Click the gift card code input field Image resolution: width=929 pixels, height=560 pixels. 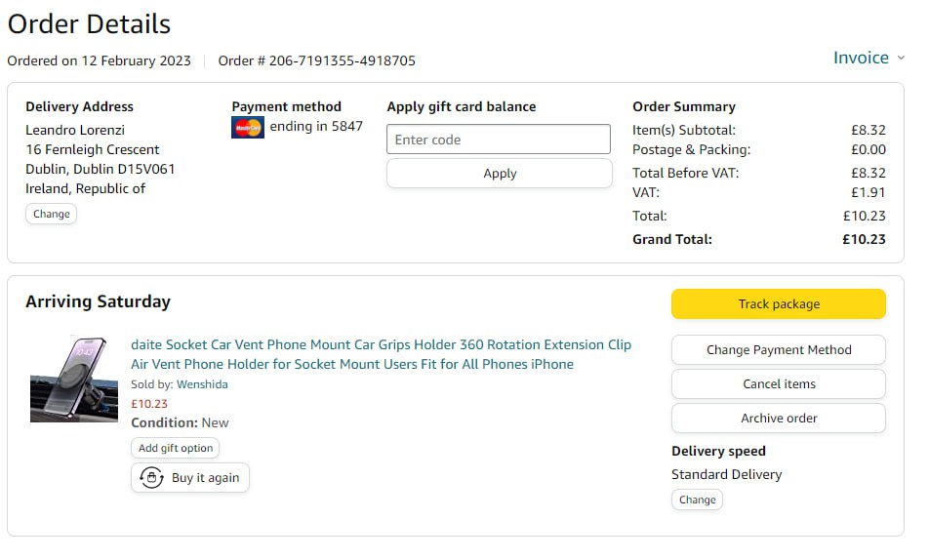(x=499, y=140)
